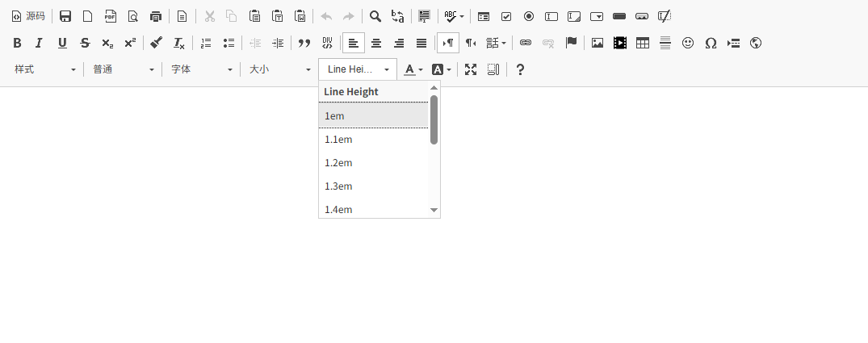Toggle Bold formatting
868x343 pixels.
[x=17, y=43]
